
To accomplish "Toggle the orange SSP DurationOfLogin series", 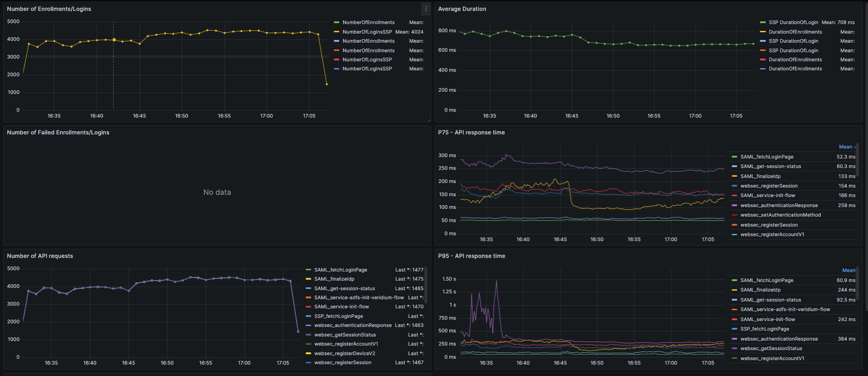I will point(794,50).
